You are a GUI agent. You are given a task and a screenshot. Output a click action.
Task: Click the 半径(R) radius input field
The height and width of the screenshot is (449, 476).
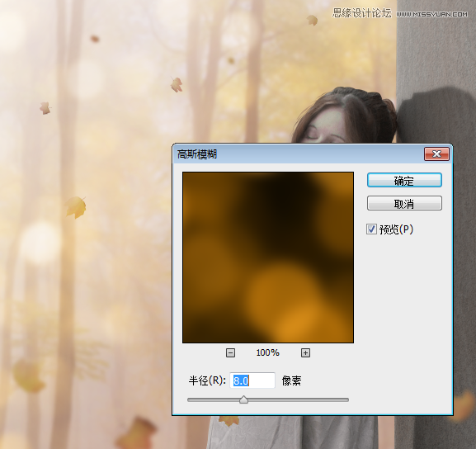(252, 380)
